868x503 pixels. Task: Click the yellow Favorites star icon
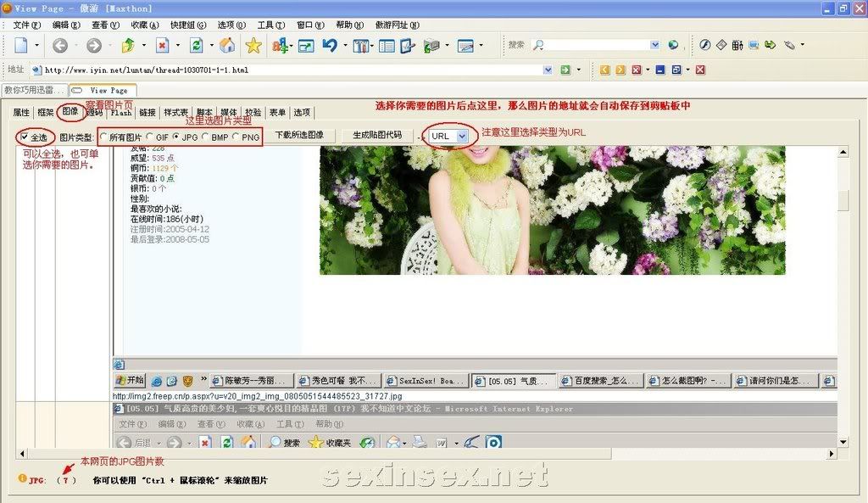point(253,46)
